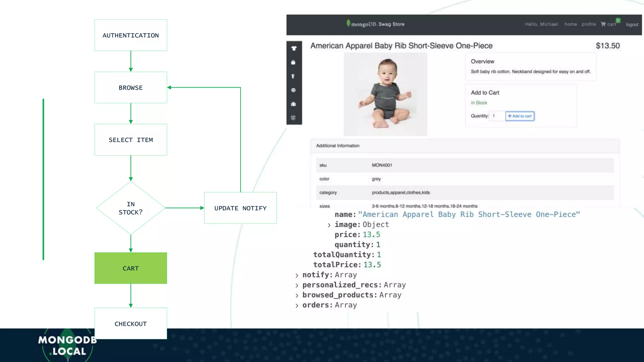Click the logout link
Screen dimensions: 644x362
(632, 25)
